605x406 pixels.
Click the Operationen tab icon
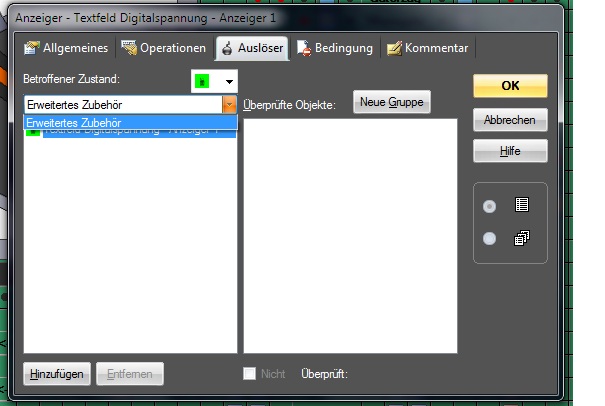click(x=129, y=47)
